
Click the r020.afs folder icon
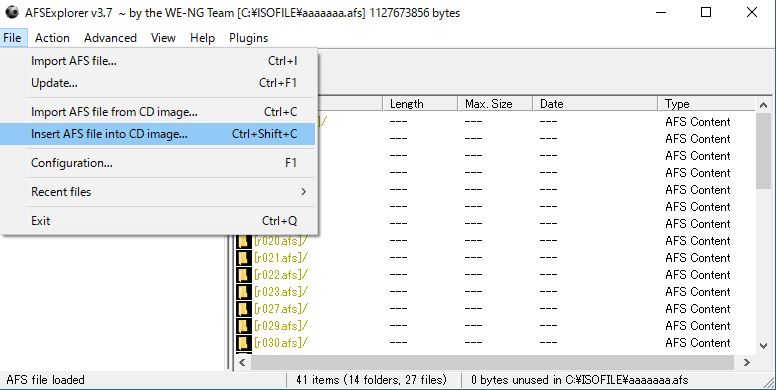click(x=243, y=241)
